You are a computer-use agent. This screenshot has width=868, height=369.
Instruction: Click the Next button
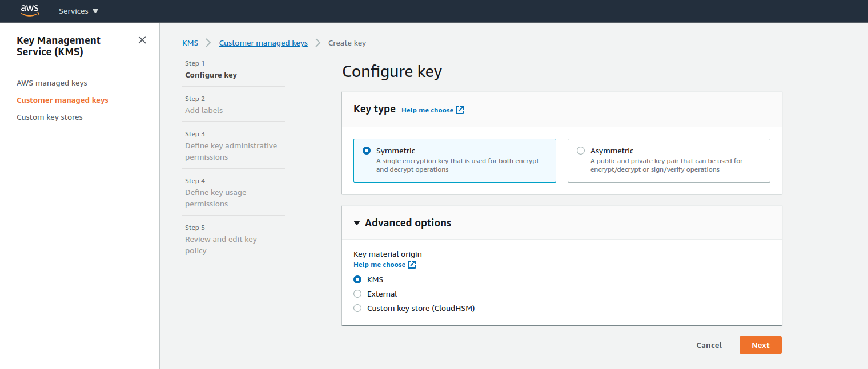(x=760, y=345)
